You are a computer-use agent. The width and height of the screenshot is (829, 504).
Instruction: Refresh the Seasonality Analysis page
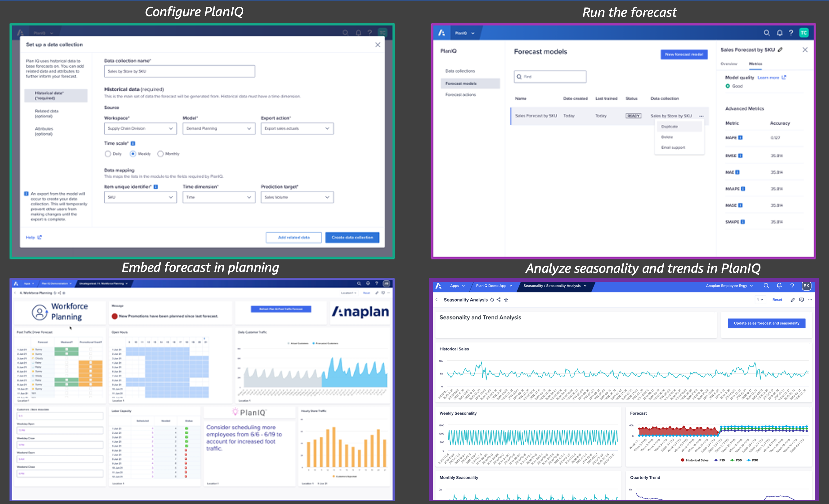[x=492, y=300]
